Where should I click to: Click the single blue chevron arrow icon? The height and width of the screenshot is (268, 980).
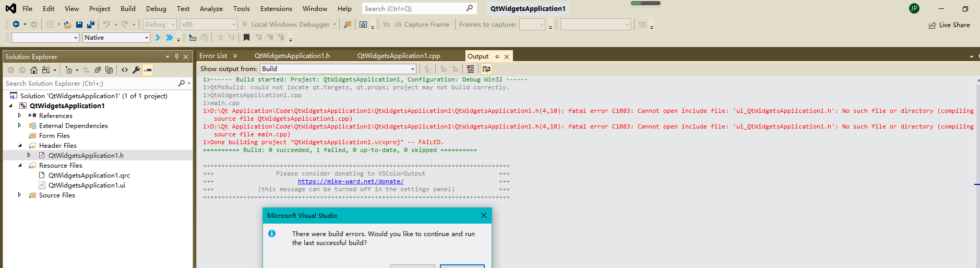point(158,38)
